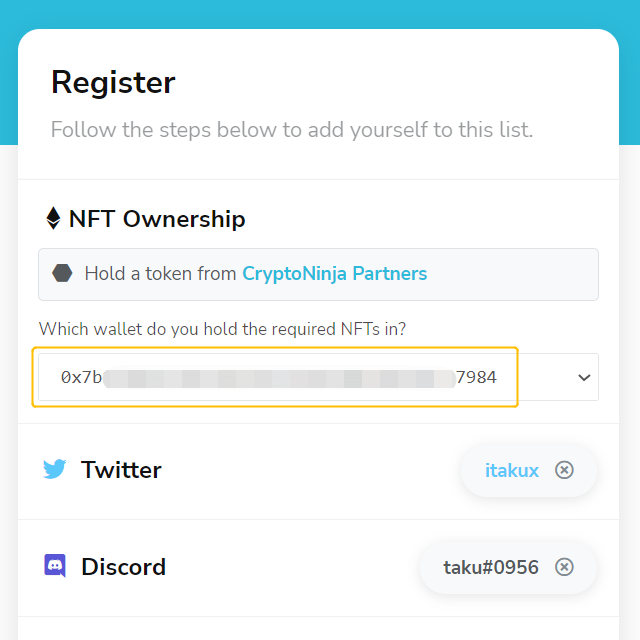Viewport: 640px width, 640px height.
Task: Remove the linked Twitter account itakux
Action: point(564,470)
